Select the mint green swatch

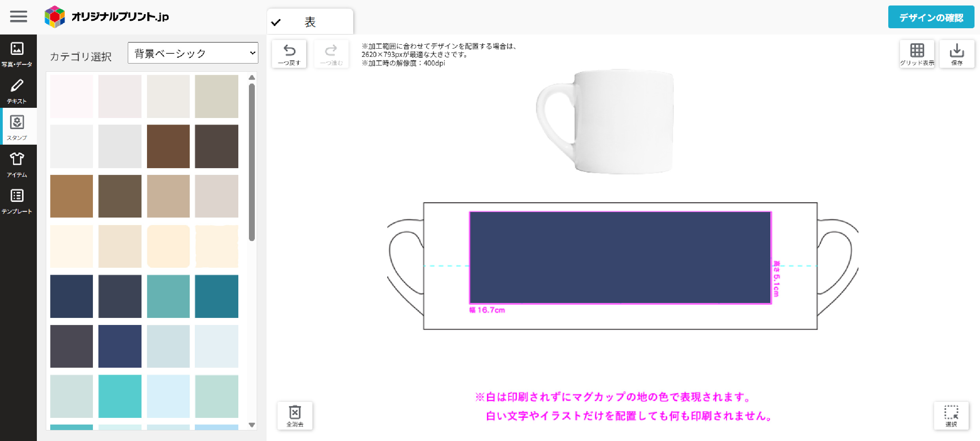coord(216,396)
